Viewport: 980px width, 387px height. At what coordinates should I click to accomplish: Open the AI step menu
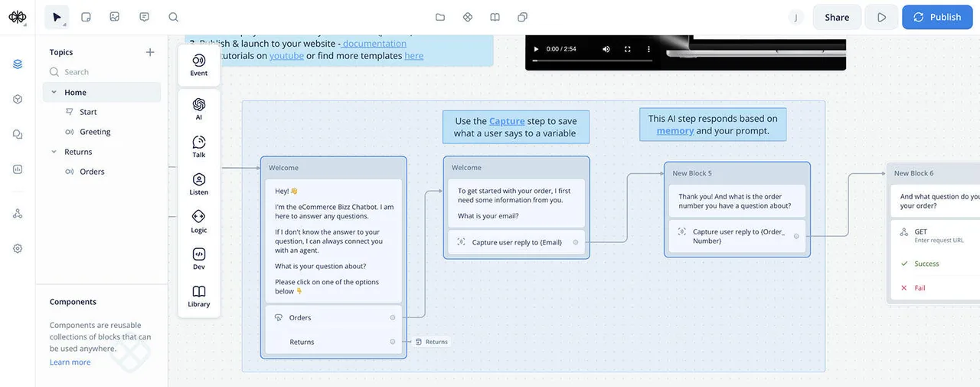(x=199, y=110)
